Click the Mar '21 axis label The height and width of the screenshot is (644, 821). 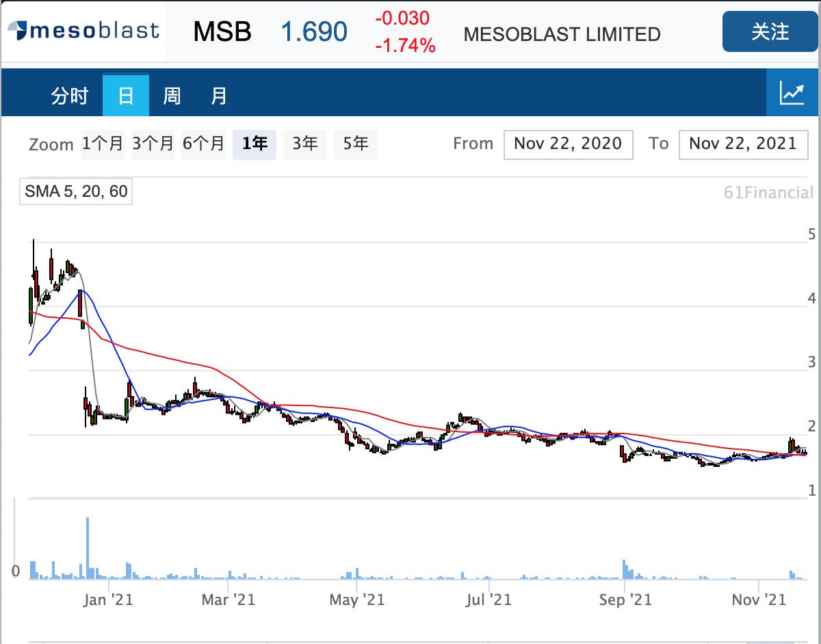coord(229,600)
